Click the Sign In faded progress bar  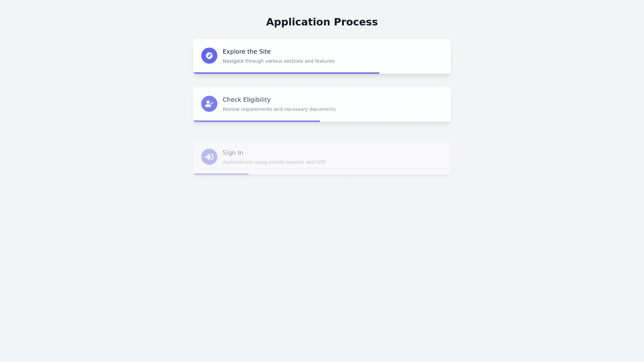tap(221, 174)
